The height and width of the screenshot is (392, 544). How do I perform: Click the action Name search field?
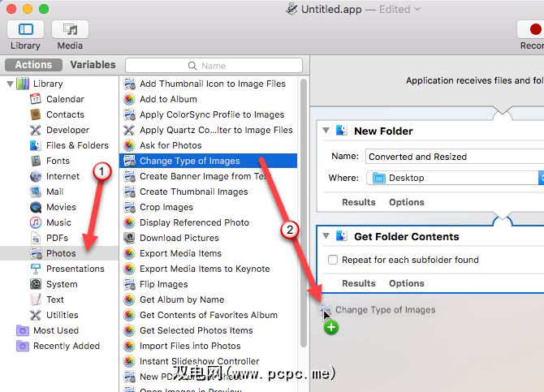pos(214,66)
